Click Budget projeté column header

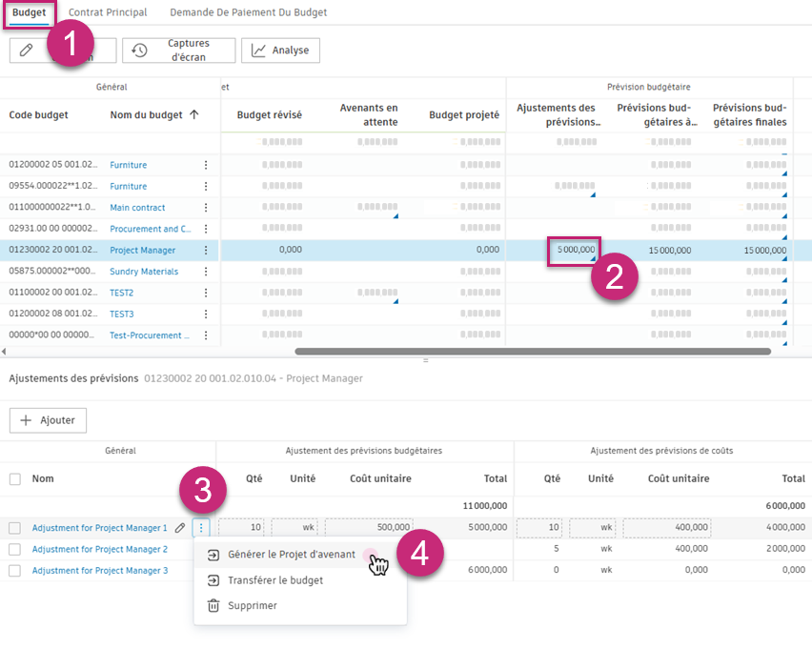click(x=464, y=115)
